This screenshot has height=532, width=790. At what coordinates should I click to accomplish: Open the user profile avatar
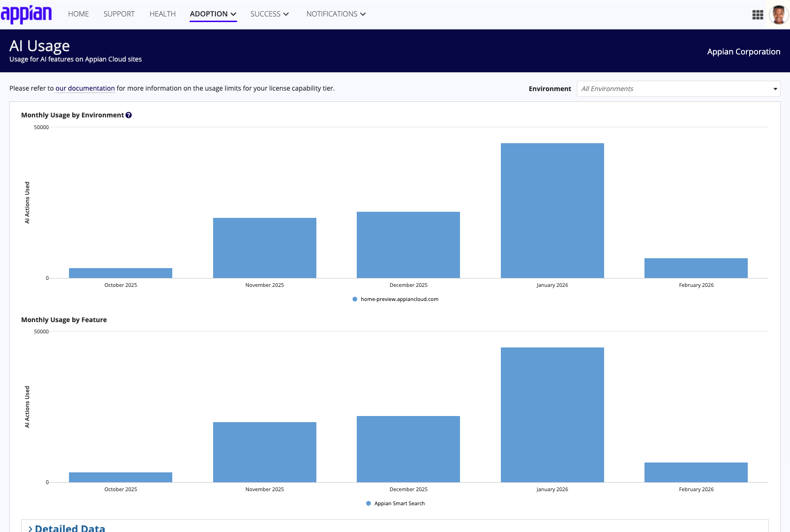[779, 15]
